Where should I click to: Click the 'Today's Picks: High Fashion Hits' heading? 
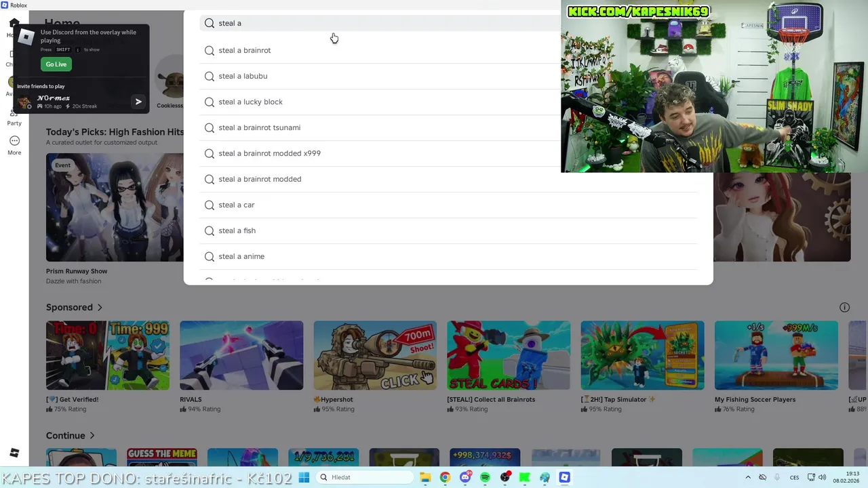115,132
